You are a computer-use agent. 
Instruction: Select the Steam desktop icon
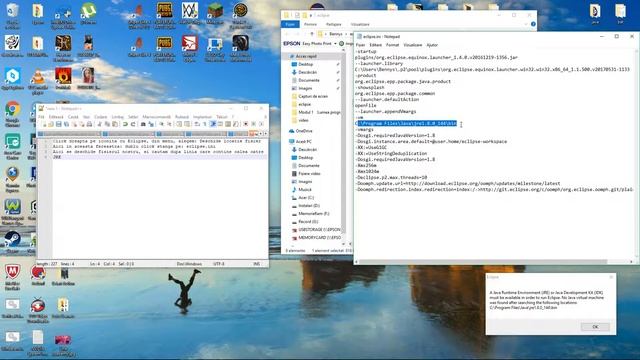pos(13,242)
